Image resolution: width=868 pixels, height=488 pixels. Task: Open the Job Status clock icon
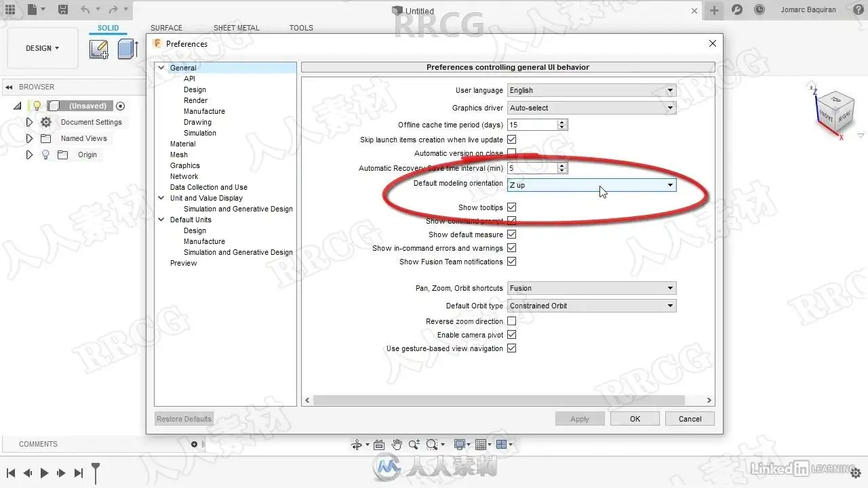point(759,10)
